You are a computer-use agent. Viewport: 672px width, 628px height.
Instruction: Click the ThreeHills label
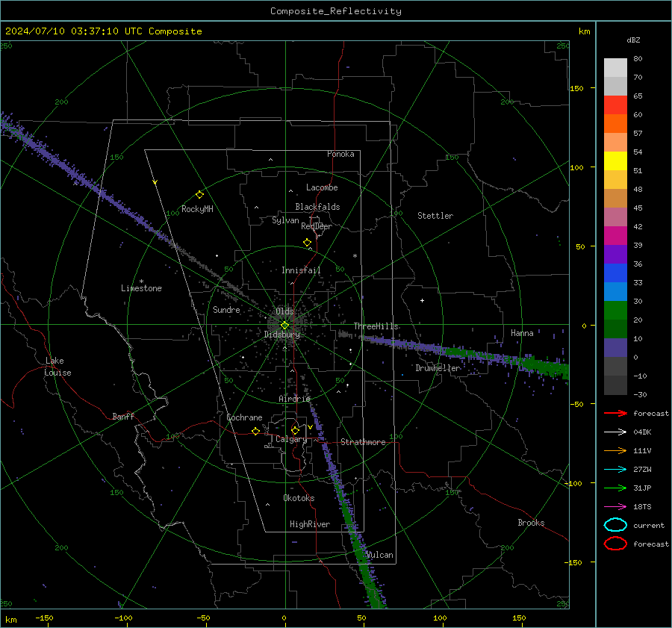[376, 326]
